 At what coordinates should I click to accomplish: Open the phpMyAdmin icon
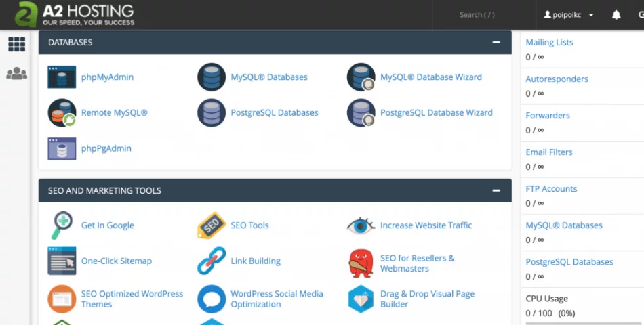click(62, 77)
